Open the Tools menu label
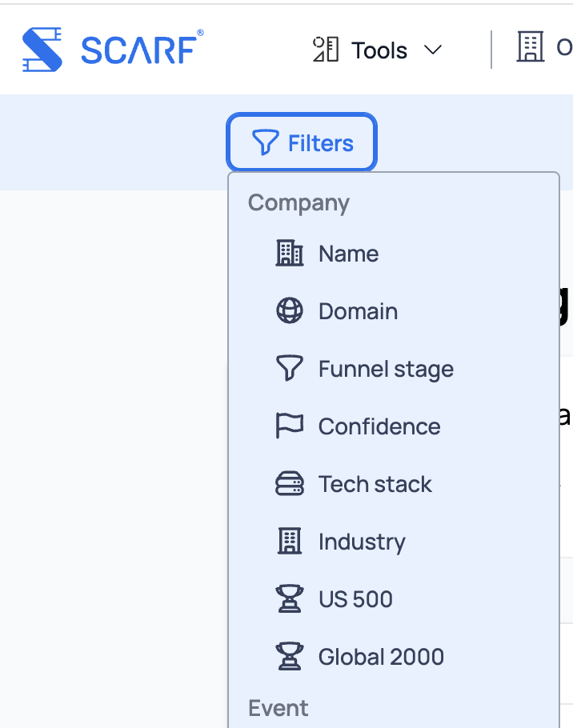 [x=379, y=50]
